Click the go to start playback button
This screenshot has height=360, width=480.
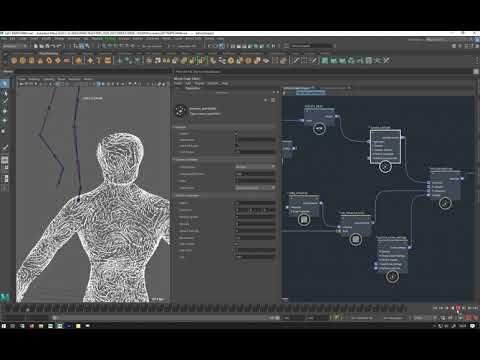[x=435, y=308]
